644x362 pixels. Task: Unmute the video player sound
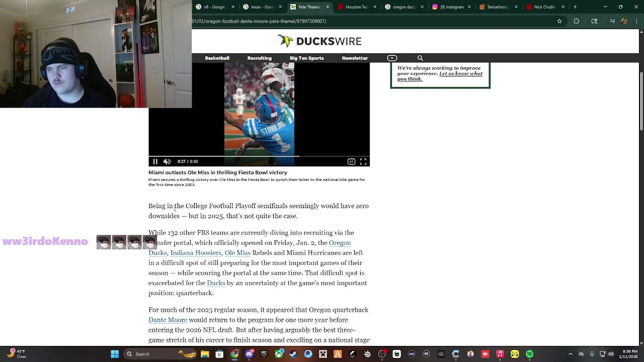pos(167,161)
